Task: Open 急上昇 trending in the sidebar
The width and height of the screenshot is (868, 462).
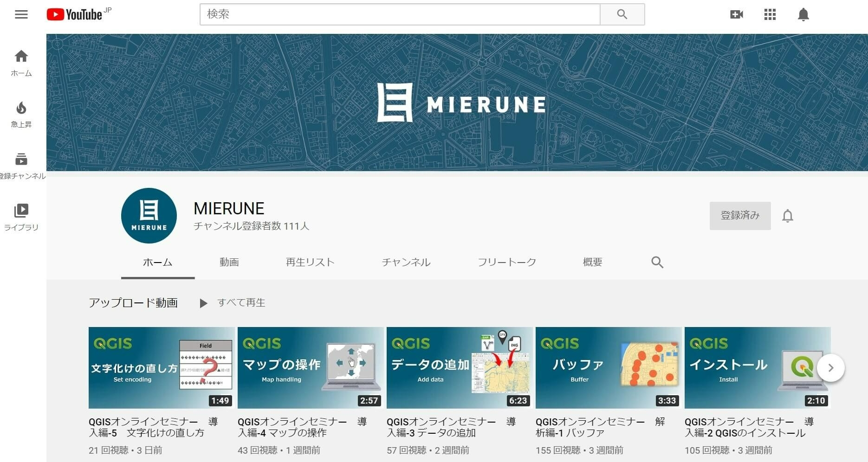Action: tap(21, 115)
